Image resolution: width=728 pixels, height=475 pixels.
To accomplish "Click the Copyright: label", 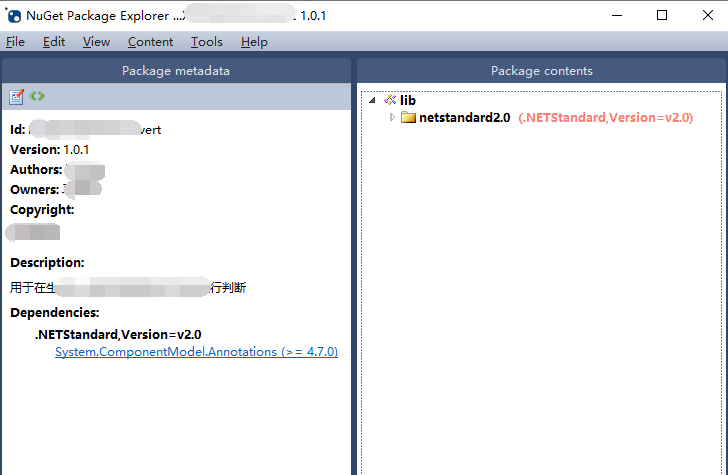I will point(42,210).
